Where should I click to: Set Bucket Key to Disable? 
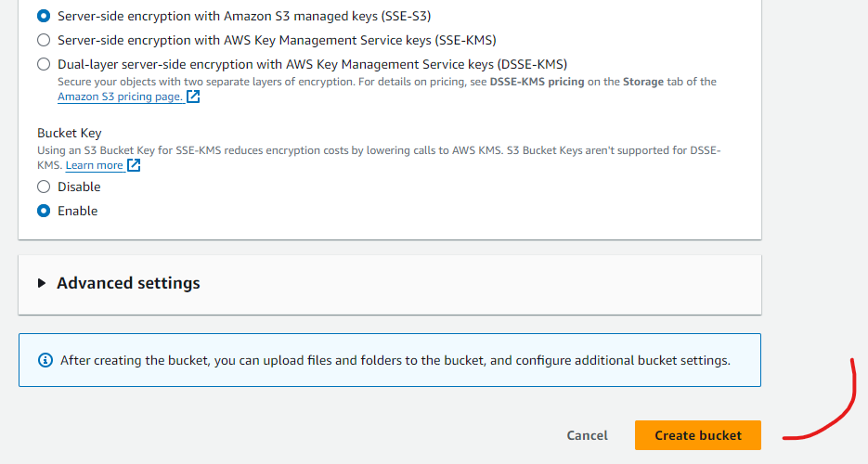(44, 187)
